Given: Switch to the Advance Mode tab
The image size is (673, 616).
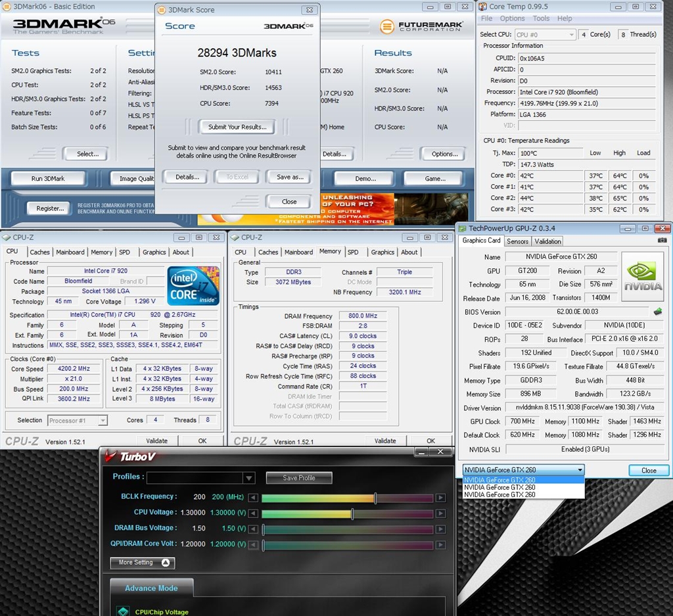Looking at the screenshot, I should pyautogui.click(x=151, y=588).
